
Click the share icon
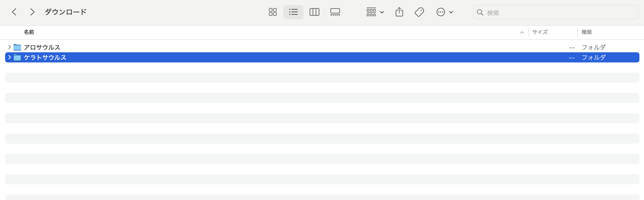pyautogui.click(x=399, y=12)
